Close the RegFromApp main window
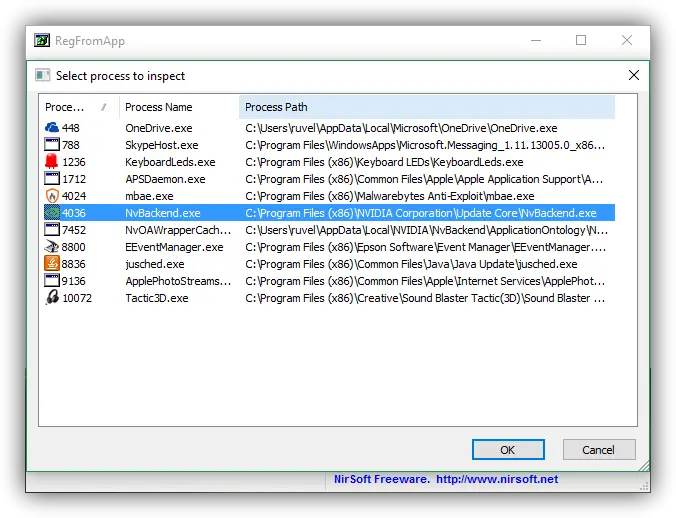676x518 pixels. tap(626, 41)
